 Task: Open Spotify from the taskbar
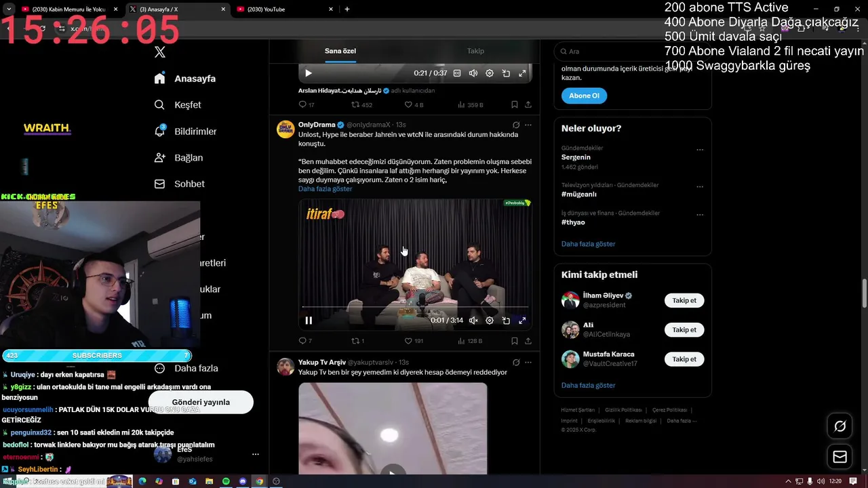pos(226,481)
